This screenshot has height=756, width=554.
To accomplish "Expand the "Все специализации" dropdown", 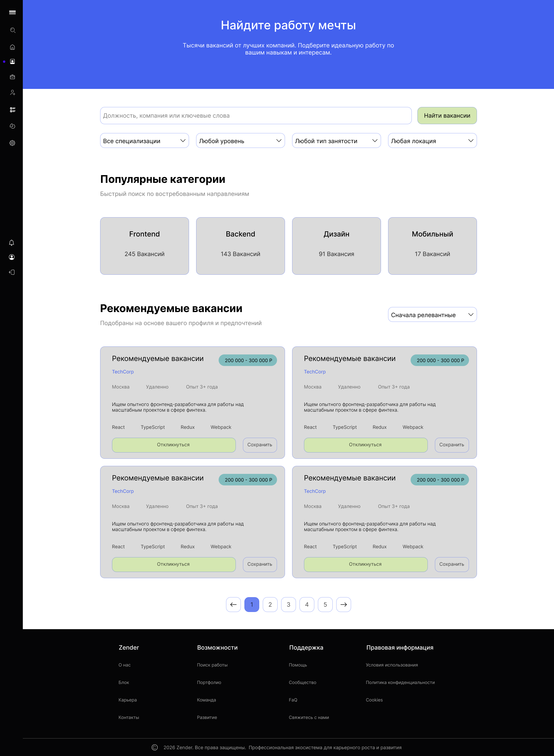I will [144, 141].
